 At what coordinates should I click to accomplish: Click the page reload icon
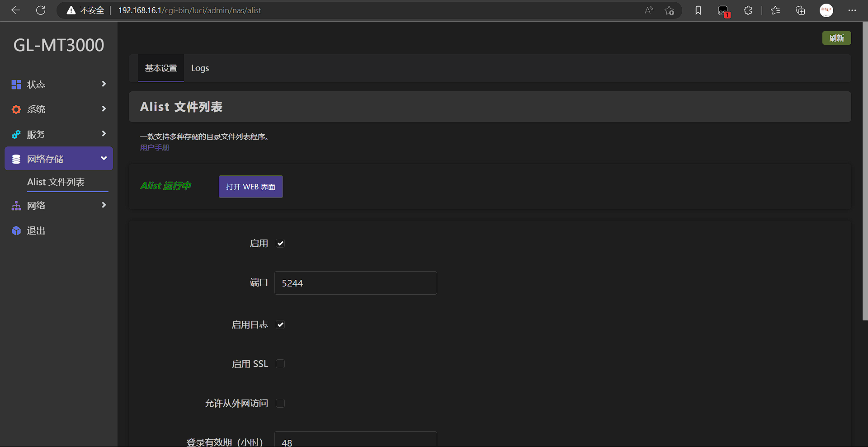(x=41, y=10)
